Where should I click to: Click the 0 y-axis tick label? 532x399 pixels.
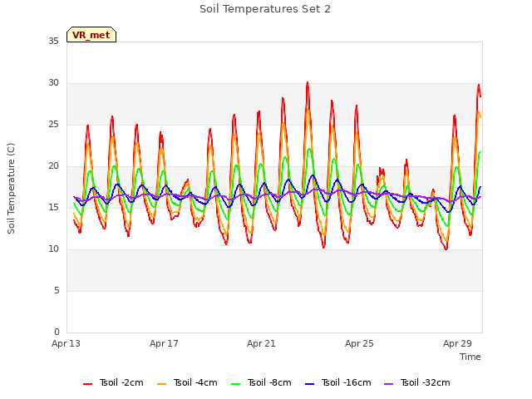pyautogui.click(x=57, y=332)
